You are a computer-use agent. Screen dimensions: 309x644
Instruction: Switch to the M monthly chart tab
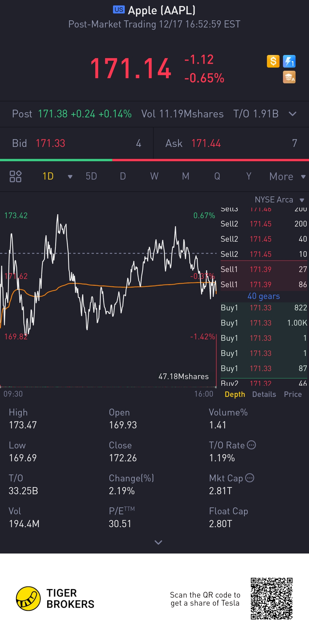[x=186, y=176]
